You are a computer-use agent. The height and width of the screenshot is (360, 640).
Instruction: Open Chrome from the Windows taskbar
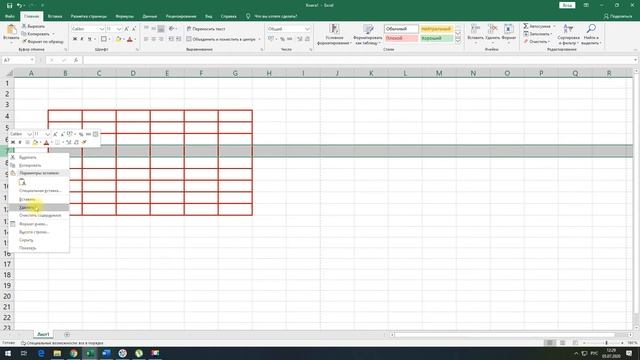click(73, 353)
